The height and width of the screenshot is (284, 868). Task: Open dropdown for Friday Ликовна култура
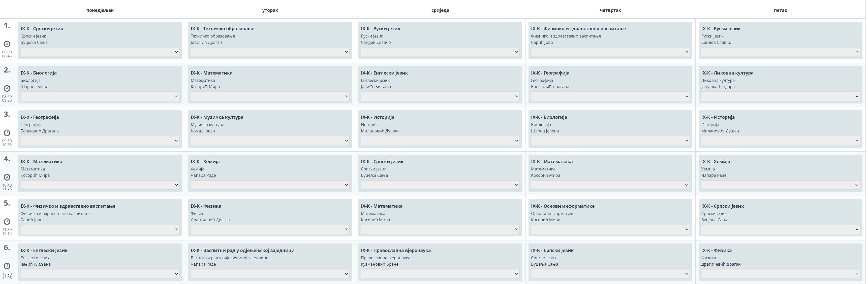780,96
